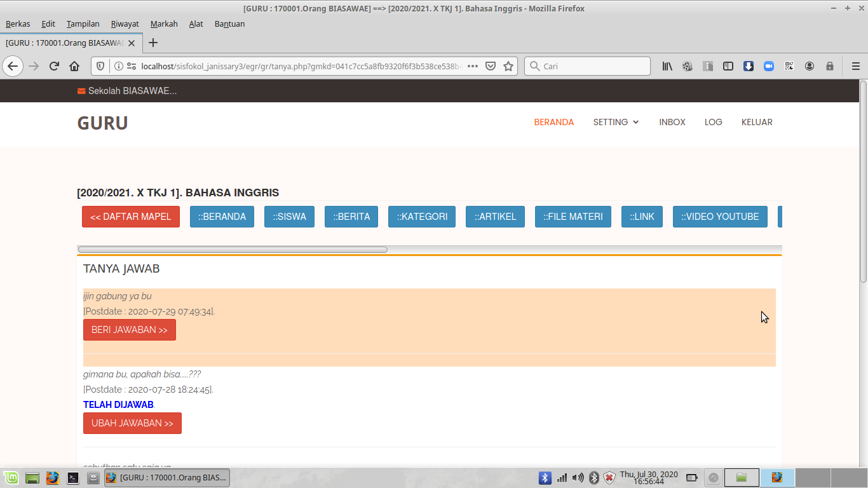Viewport: 868px width, 488px height.
Task: Click the horizontal scrollbar under the buttons
Action: tap(233, 250)
